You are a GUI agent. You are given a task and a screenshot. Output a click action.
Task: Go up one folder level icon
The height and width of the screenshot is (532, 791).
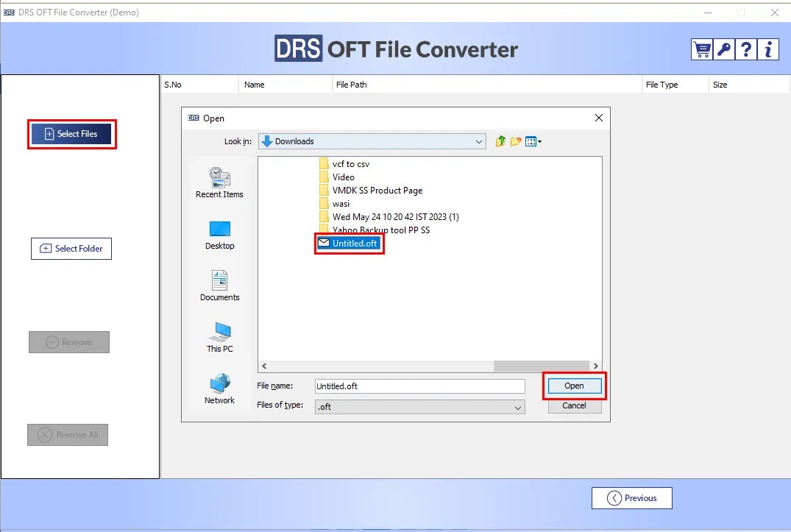pos(500,142)
